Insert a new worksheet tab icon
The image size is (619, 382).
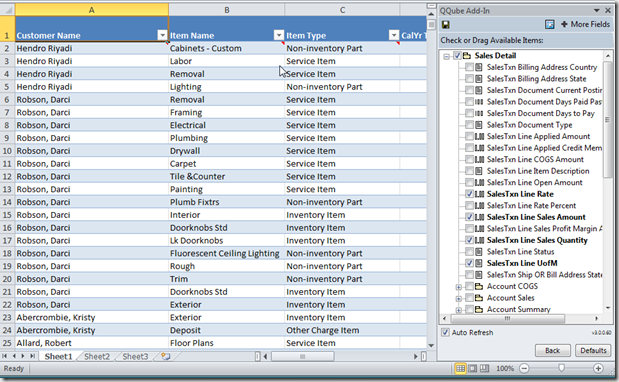click(x=166, y=357)
